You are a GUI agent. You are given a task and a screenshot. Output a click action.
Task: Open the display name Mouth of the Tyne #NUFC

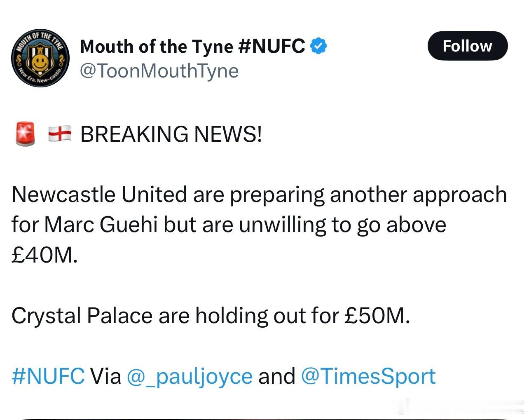[192, 46]
